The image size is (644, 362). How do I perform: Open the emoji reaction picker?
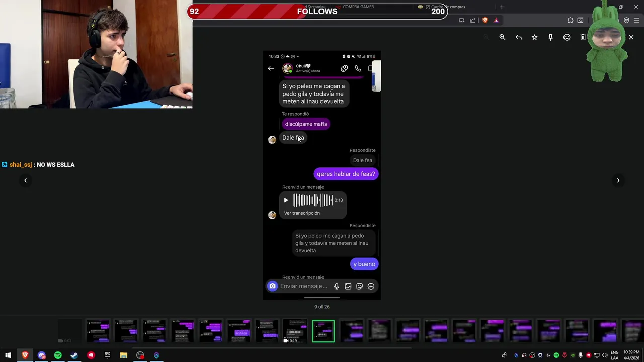coord(567,37)
